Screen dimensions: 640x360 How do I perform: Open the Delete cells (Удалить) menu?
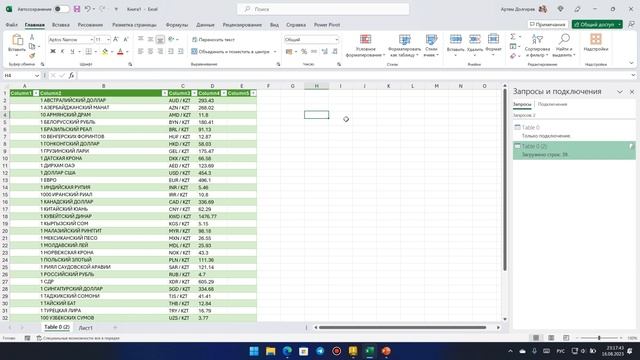click(x=475, y=45)
